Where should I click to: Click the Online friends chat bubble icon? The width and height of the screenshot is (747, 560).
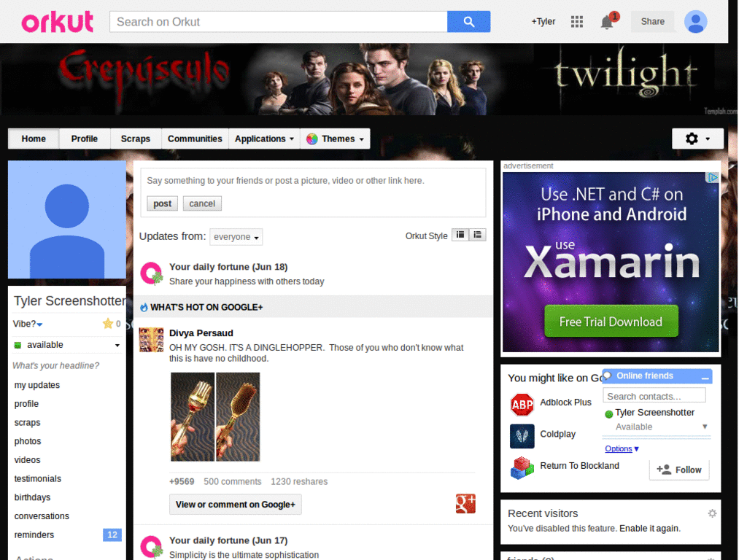608,376
